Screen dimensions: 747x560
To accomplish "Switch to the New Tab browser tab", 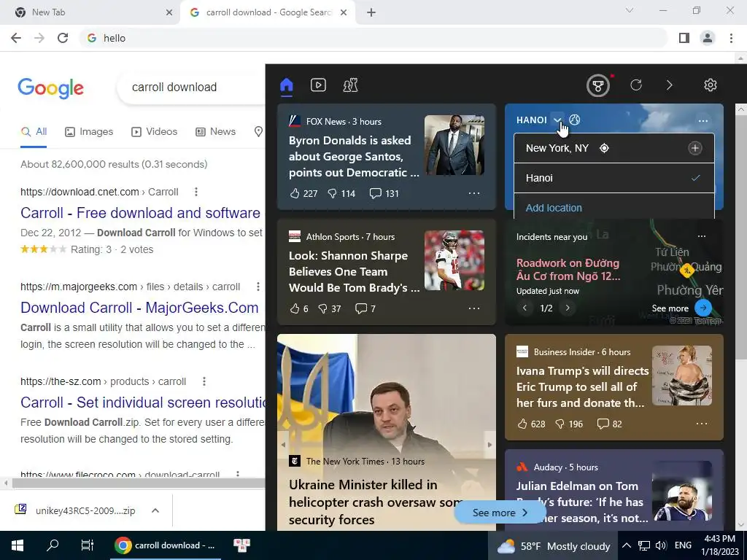I will [89, 12].
